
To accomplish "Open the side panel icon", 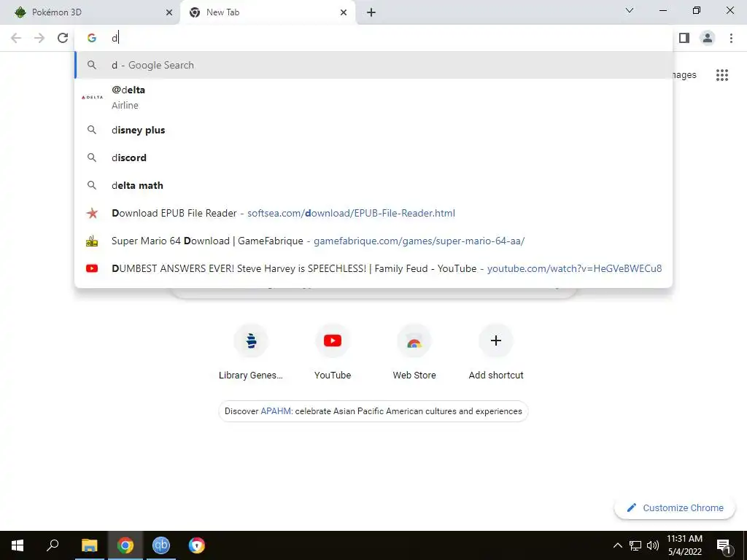I will (684, 38).
